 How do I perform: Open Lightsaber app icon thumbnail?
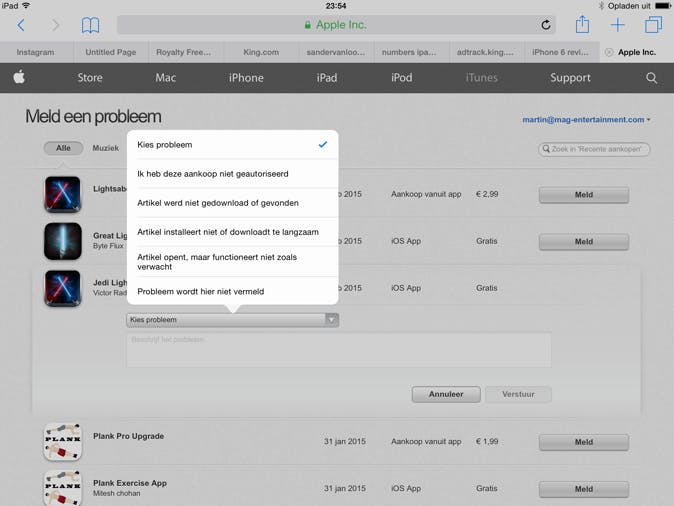[x=63, y=194]
